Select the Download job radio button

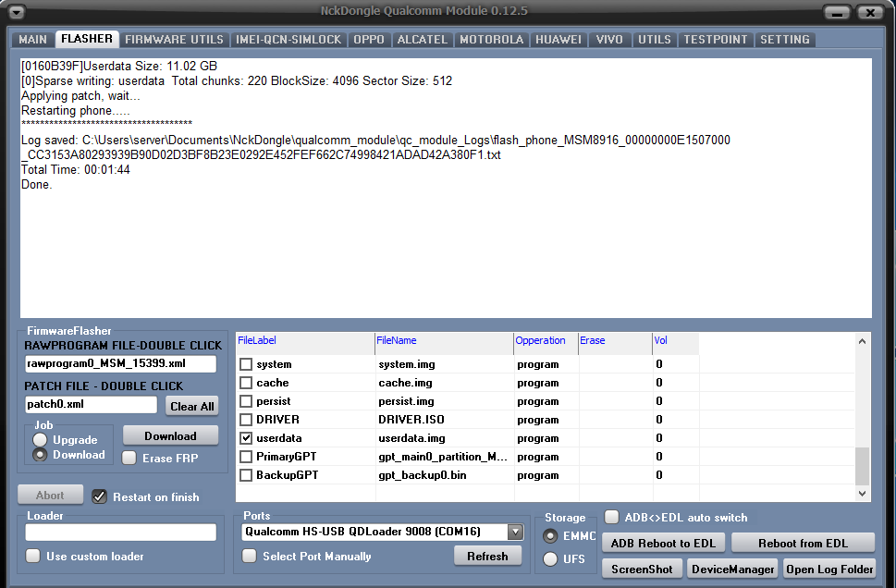(40, 455)
